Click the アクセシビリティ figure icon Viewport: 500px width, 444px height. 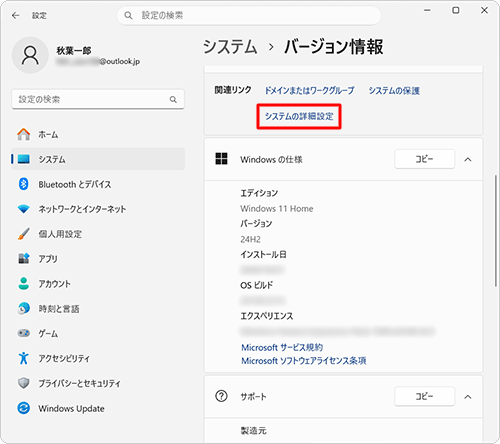tap(24, 358)
